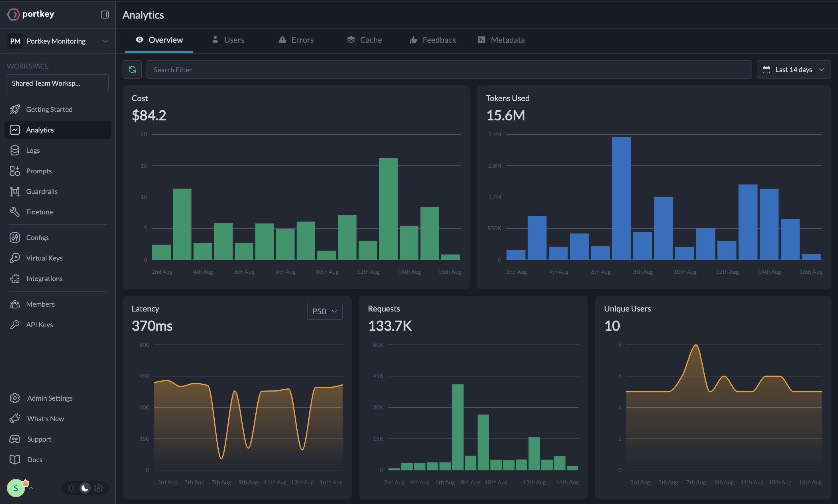Select dark mode moon toggle
The height and width of the screenshot is (504, 838).
pos(85,488)
